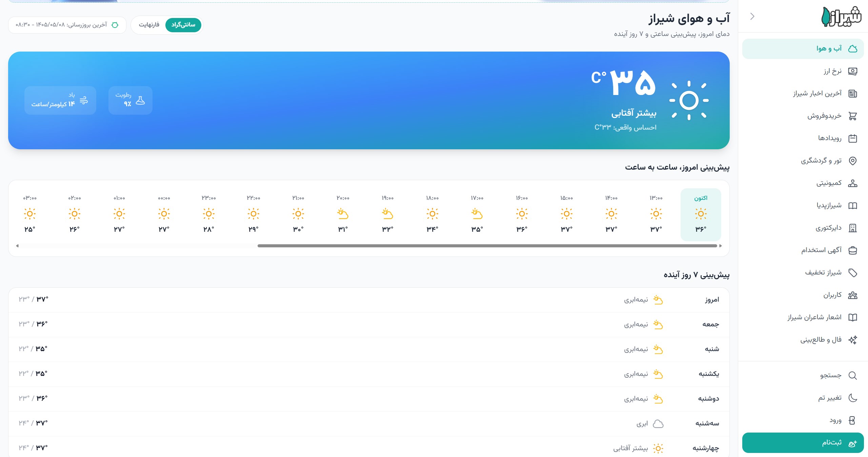The height and width of the screenshot is (457, 868).
Task: Click the book icon beside شیرازپدیا
Action: pos(852,206)
